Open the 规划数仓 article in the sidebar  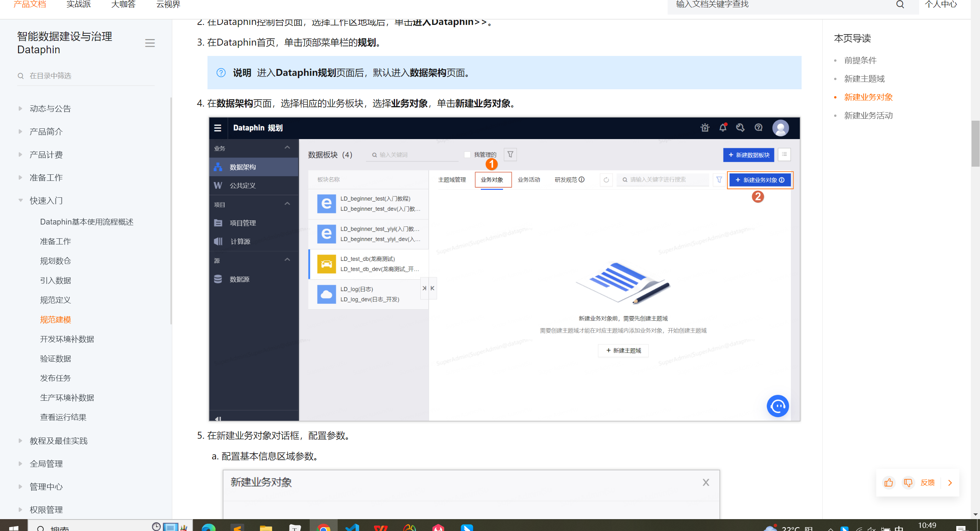pos(56,261)
